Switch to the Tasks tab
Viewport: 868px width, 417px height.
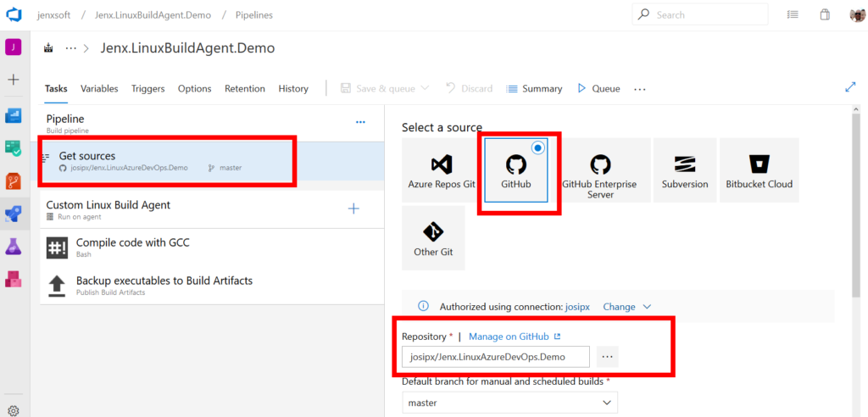tap(56, 89)
